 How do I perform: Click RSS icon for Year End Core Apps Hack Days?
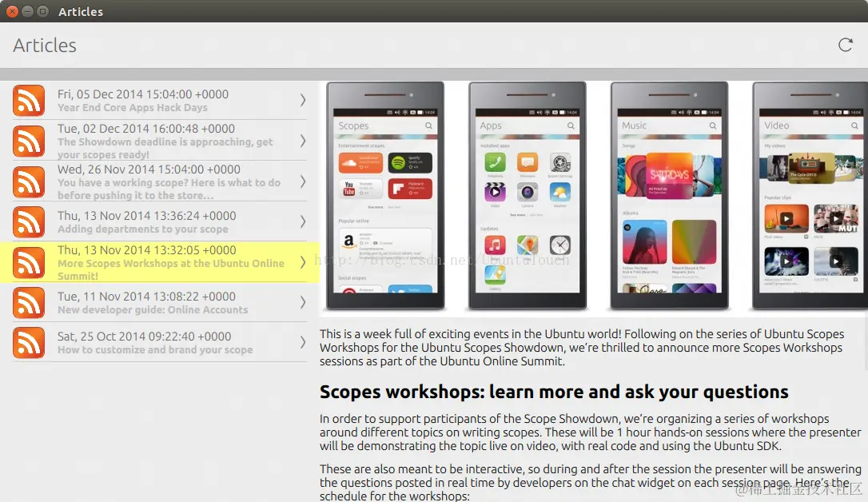click(x=29, y=101)
